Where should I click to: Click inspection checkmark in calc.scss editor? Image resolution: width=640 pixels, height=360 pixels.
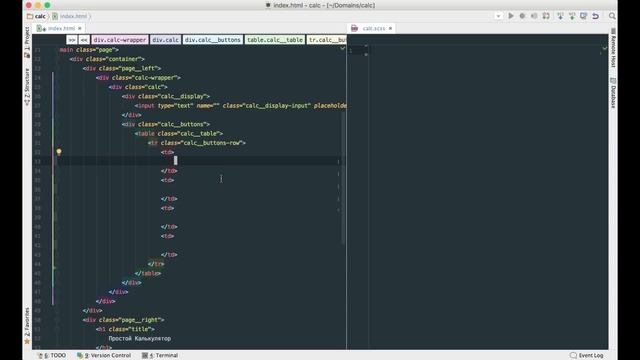(x=604, y=49)
